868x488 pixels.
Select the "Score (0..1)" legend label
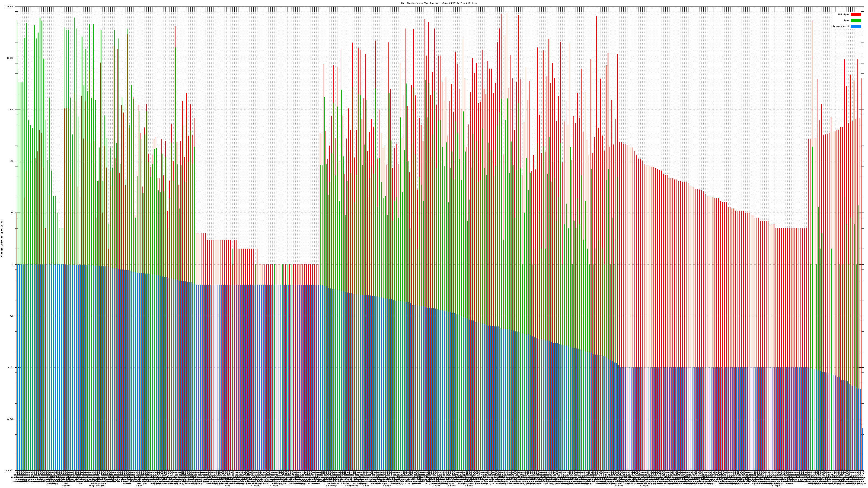841,26
